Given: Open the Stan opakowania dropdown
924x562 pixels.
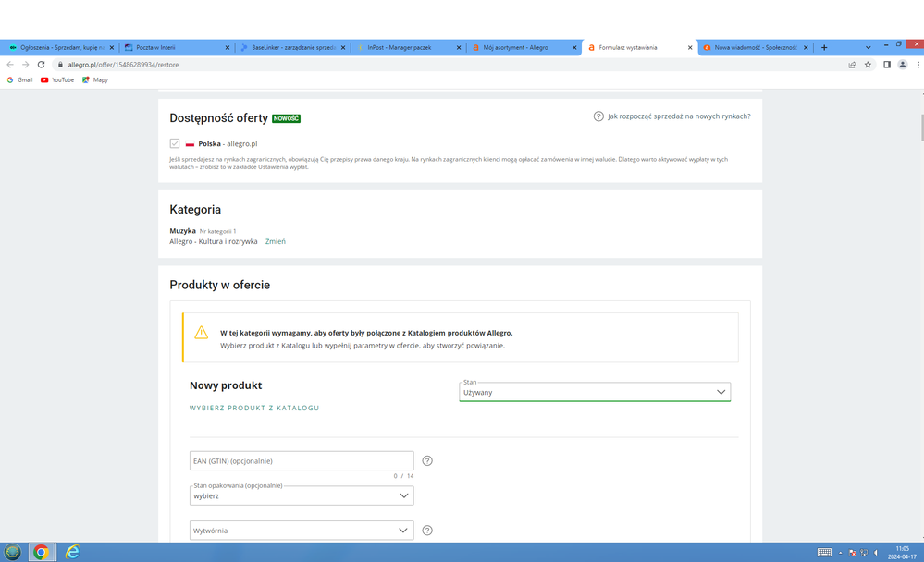Looking at the screenshot, I should (302, 495).
